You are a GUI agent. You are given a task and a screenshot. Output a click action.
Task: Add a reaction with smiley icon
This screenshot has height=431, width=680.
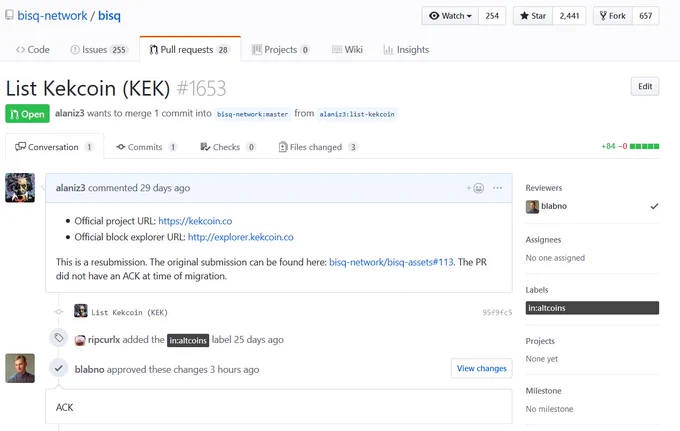pyautogui.click(x=475, y=188)
